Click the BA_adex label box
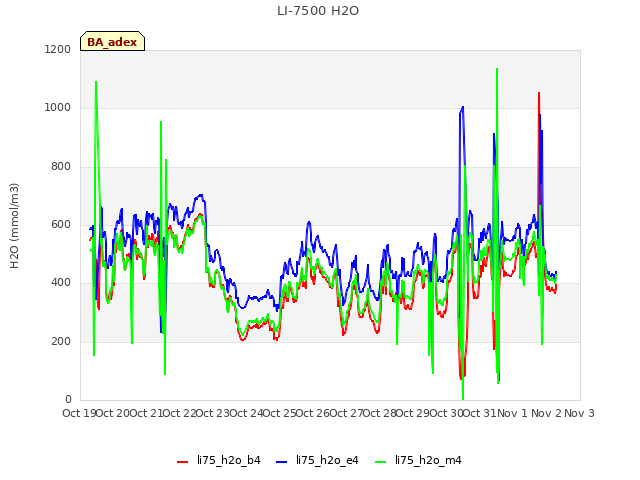 (112, 41)
